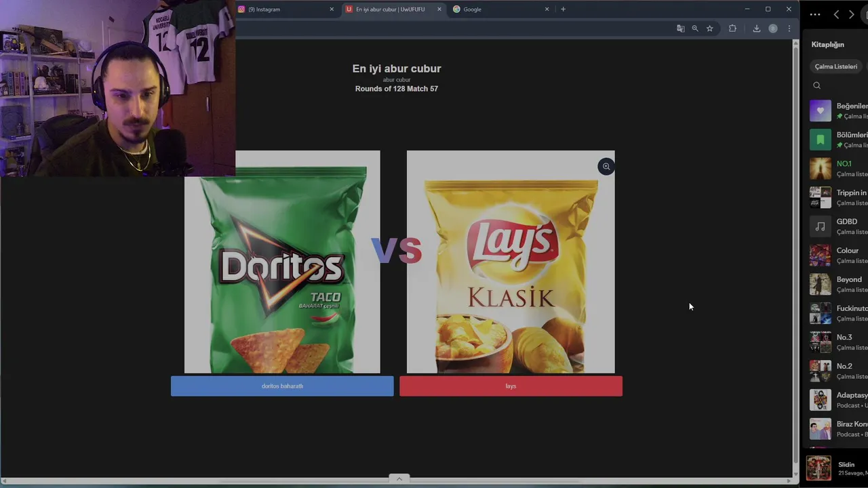Open the Colour playlist
The height and width of the screenshot is (488, 868).
[x=839, y=255]
